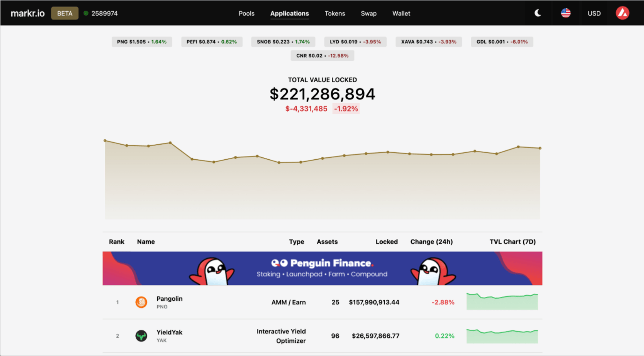
Task: Toggle dark mode moon icon
Action: pos(538,13)
